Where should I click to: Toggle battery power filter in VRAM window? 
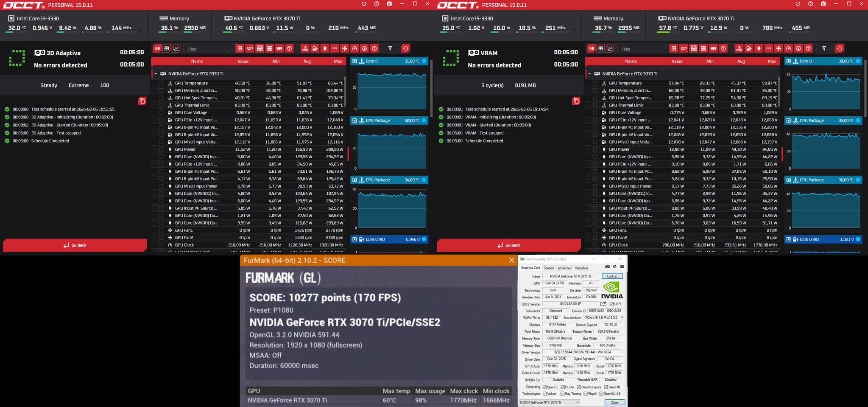(x=749, y=48)
